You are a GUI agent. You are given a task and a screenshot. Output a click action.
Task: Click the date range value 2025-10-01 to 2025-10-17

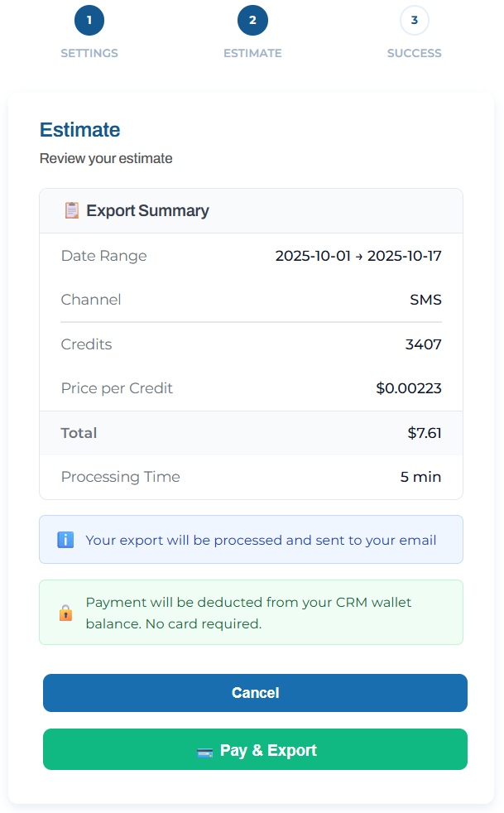pyautogui.click(x=358, y=256)
